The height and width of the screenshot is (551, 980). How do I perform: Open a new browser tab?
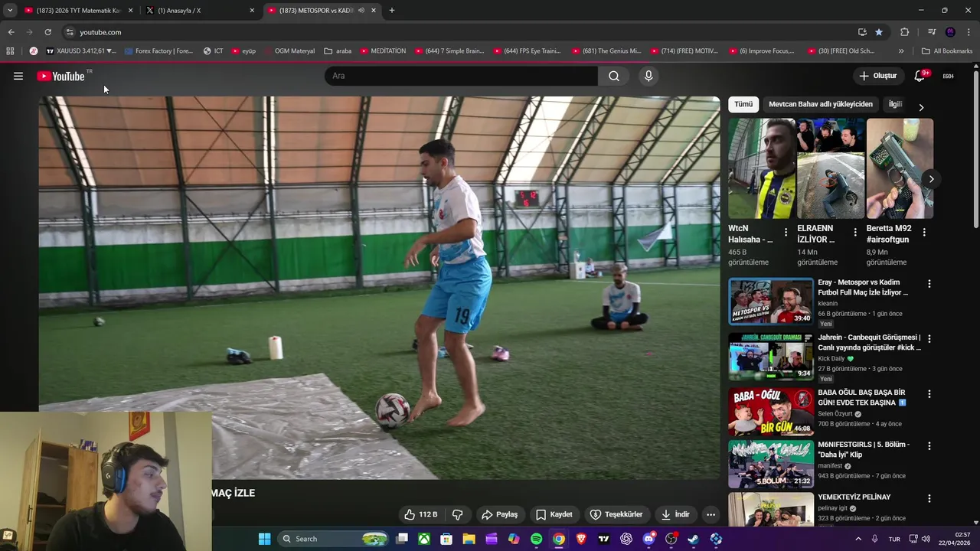(392, 11)
